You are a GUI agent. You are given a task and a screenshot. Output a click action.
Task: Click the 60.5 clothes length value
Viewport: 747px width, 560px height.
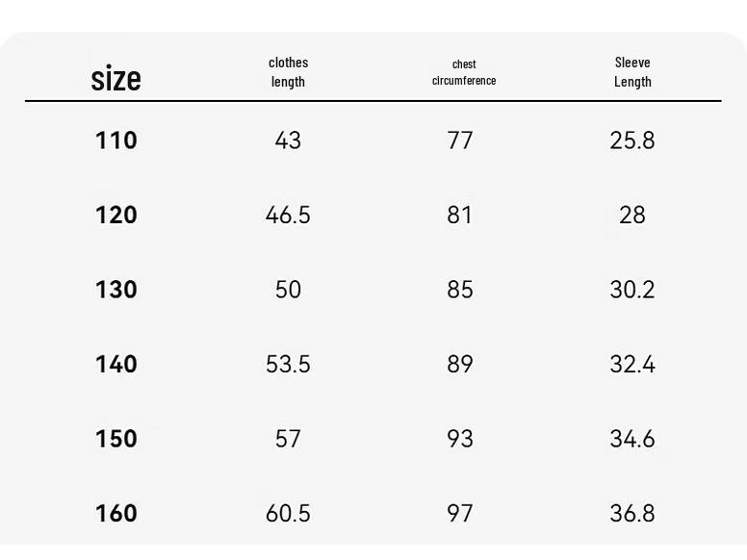[x=288, y=514]
